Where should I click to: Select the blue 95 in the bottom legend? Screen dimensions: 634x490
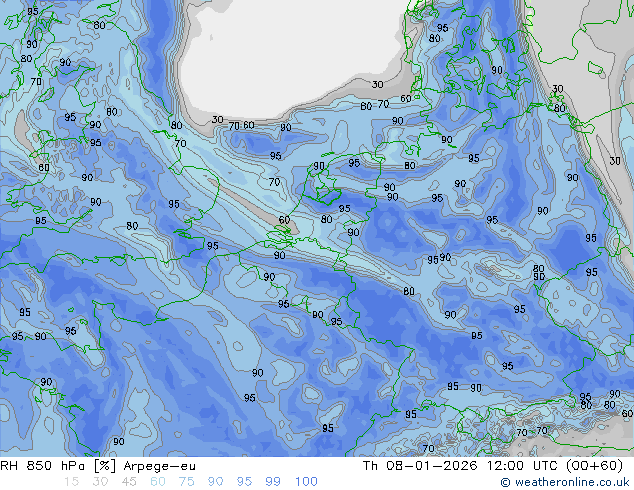point(244,482)
